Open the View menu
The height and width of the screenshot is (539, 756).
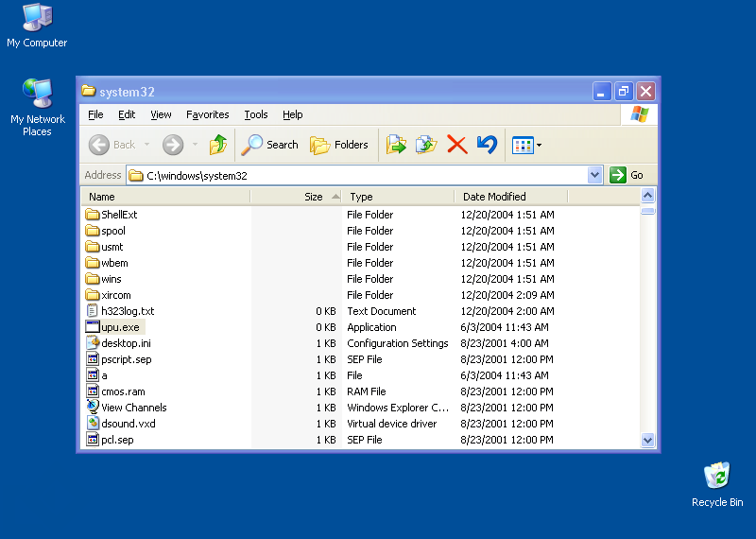coord(161,114)
